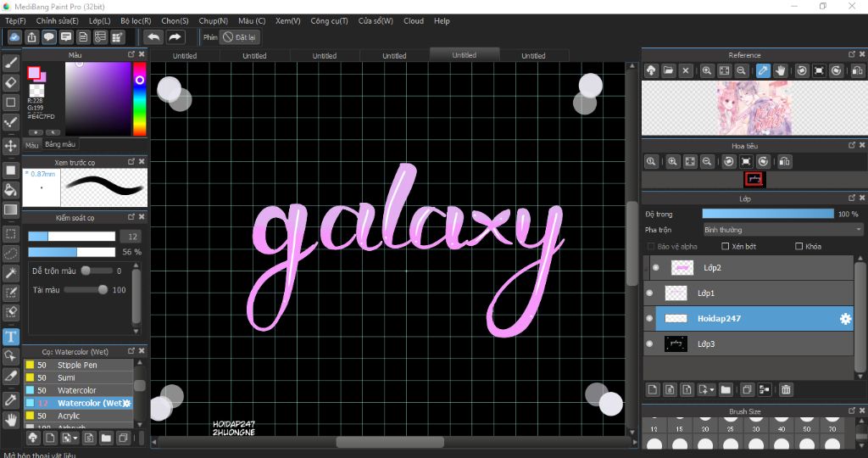This screenshot has width=868, height=458.
Task: Open the Help menu
Action: 442,20
